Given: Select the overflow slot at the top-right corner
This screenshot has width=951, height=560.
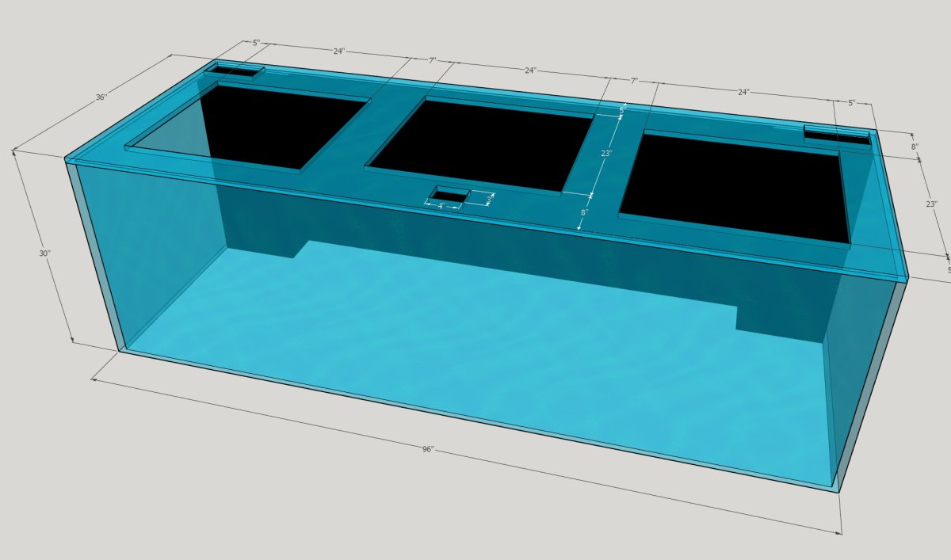Looking at the screenshot, I should point(836,135).
